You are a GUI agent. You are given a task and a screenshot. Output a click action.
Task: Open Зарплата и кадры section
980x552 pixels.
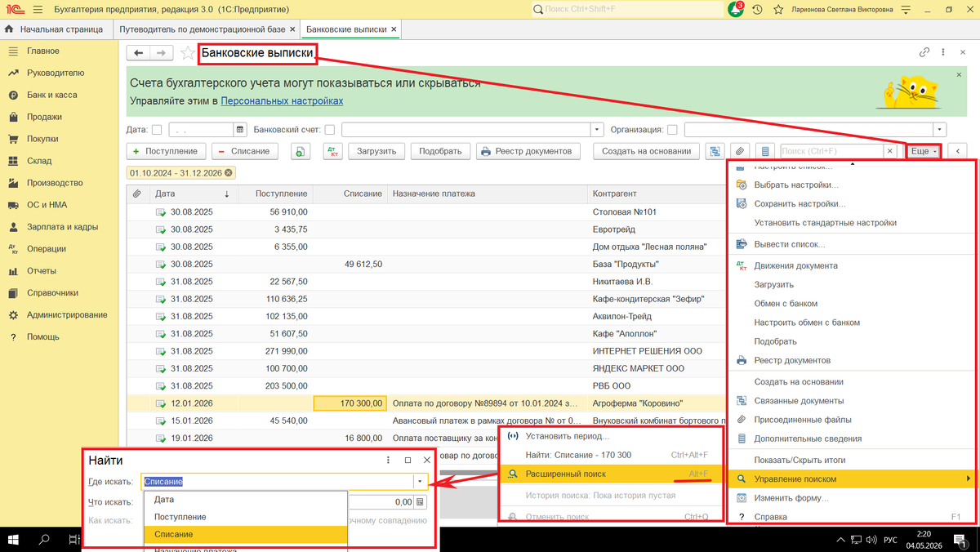(x=62, y=227)
